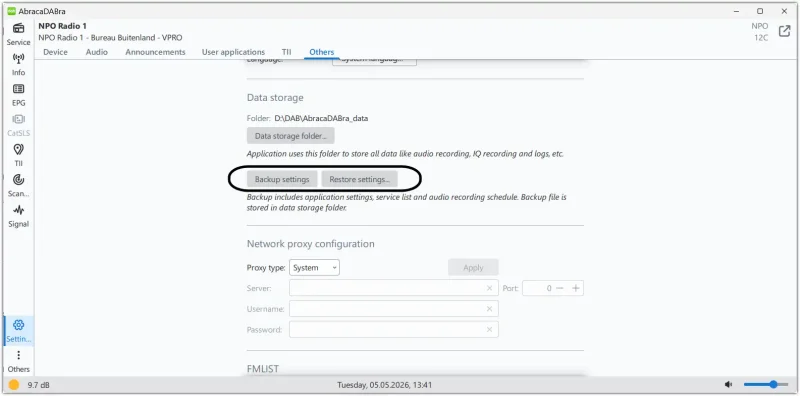Open the Signal waveform icon

pyautogui.click(x=18, y=210)
